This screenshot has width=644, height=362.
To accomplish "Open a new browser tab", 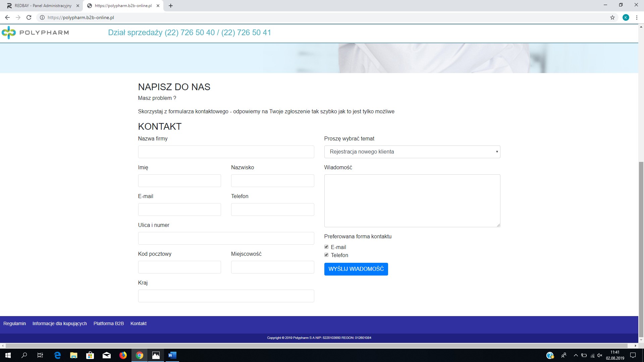I will click(171, 6).
